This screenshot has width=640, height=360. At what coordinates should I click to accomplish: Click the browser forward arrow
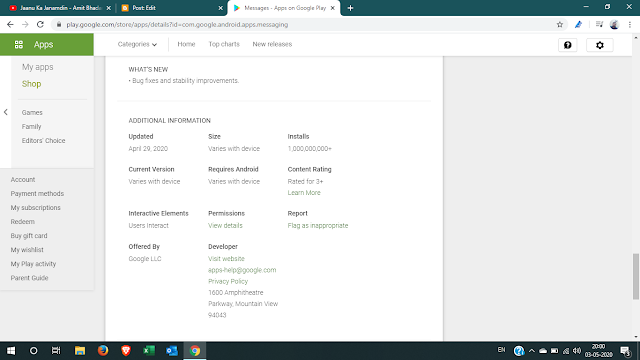[25, 24]
